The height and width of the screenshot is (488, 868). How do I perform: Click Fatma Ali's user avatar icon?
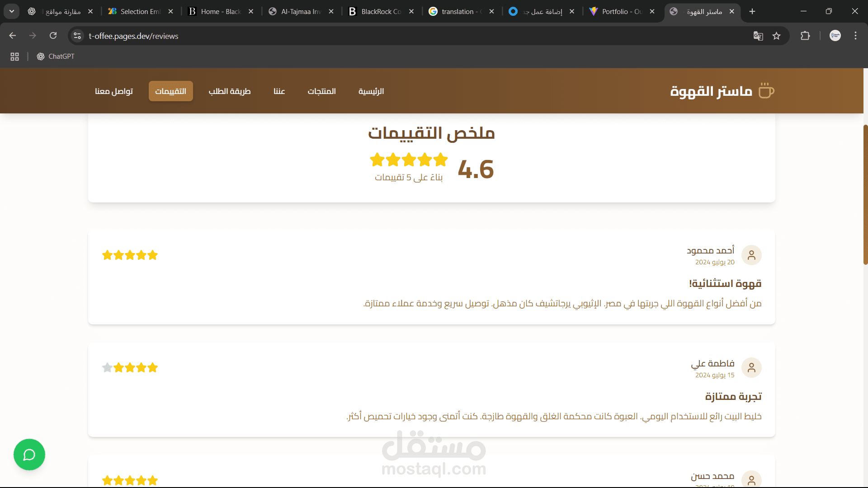pos(751,368)
